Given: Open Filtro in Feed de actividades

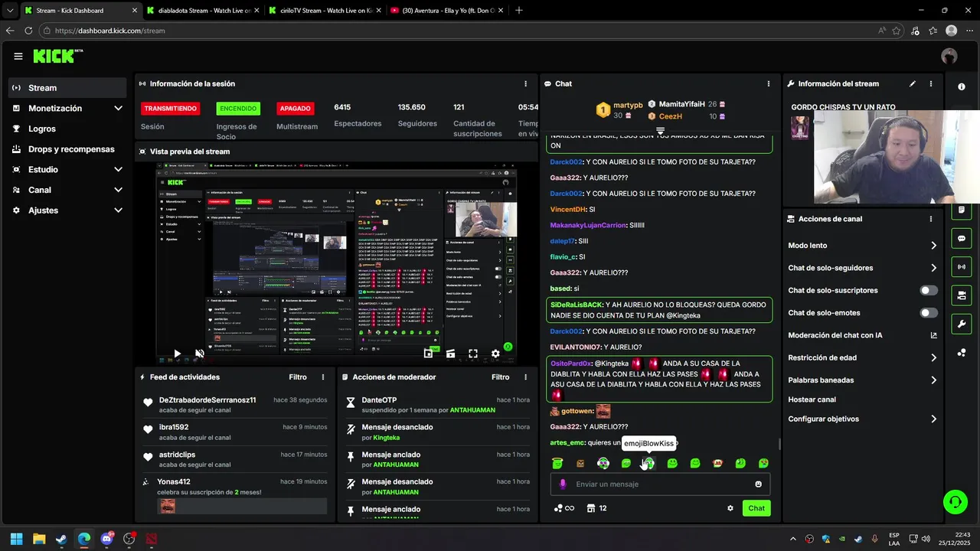Looking at the screenshot, I should 298,377.
